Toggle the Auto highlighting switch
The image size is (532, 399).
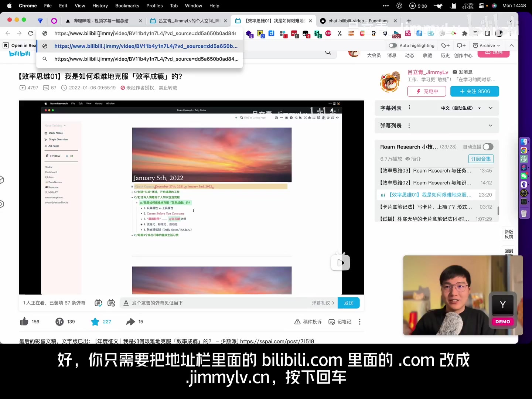pyautogui.click(x=393, y=45)
